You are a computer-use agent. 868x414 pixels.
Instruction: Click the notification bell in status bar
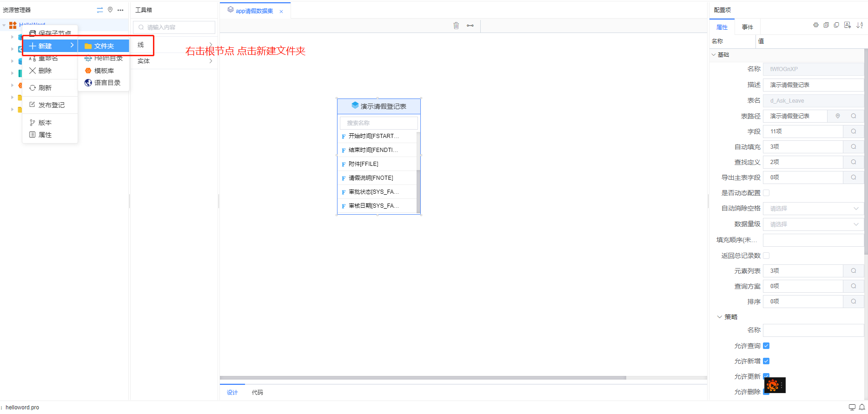pos(861,407)
